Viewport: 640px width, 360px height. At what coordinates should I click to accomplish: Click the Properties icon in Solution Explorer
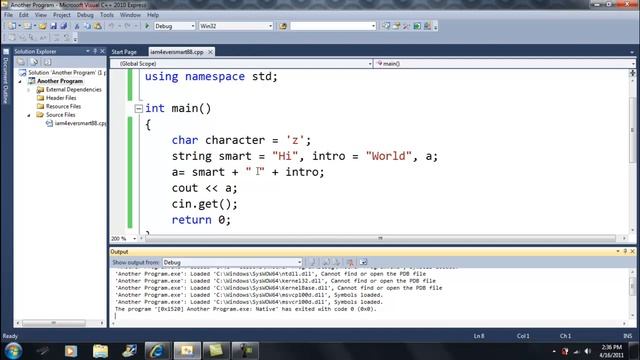click(x=21, y=62)
